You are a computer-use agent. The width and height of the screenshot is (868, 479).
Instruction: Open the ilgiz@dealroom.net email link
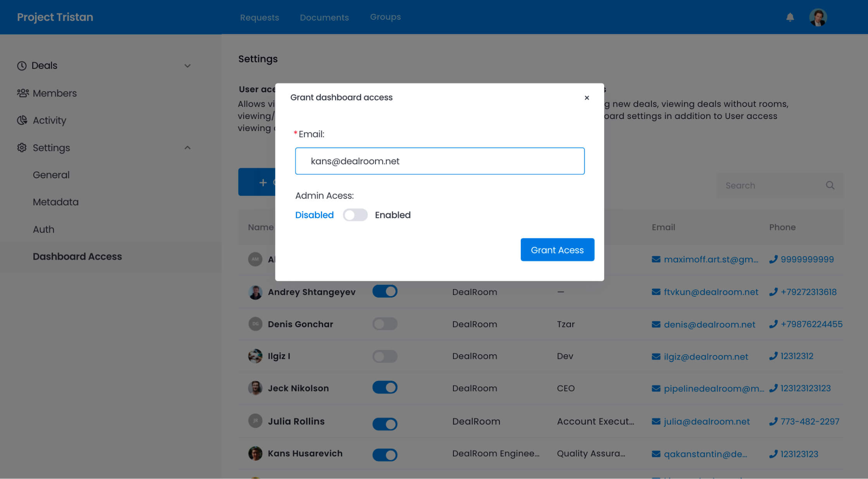tap(706, 357)
